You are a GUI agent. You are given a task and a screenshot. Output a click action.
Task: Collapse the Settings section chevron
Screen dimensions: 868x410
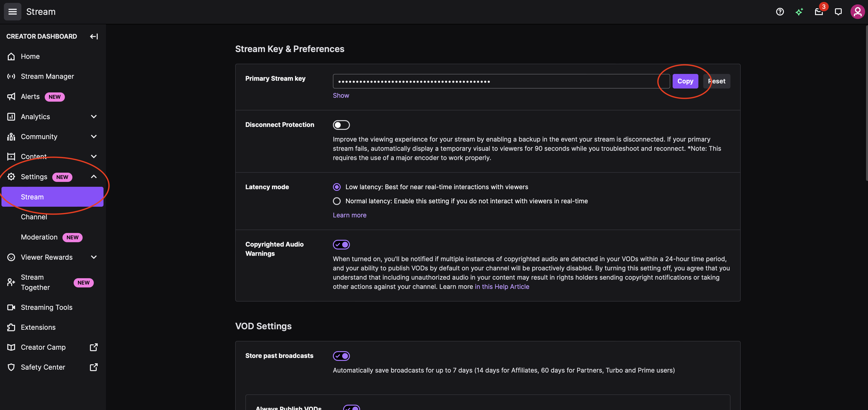tap(94, 177)
